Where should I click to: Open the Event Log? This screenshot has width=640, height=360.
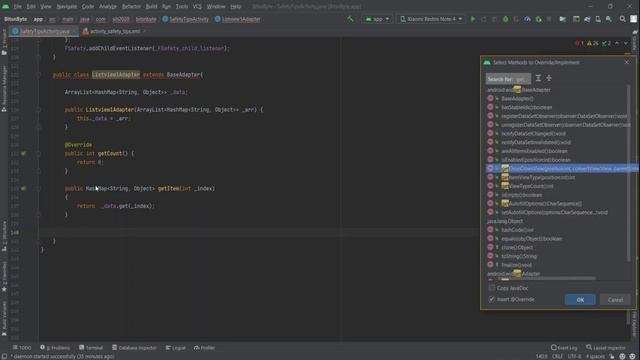point(564,348)
